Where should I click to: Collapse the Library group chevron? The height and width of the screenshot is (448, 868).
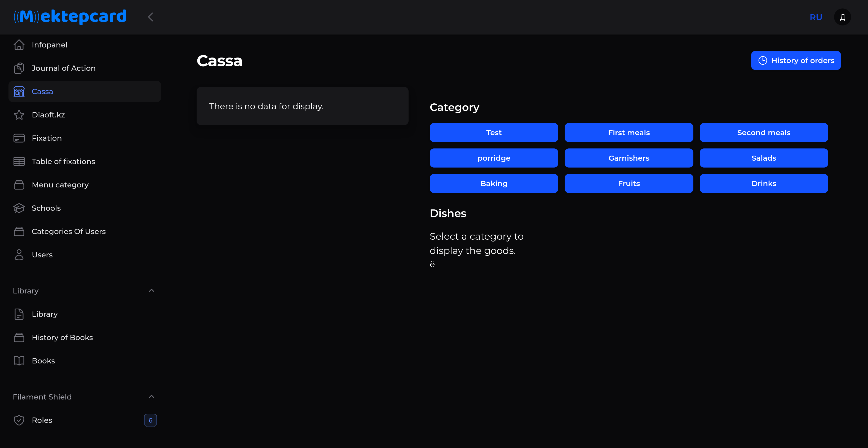pyautogui.click(x=151, y=291)
